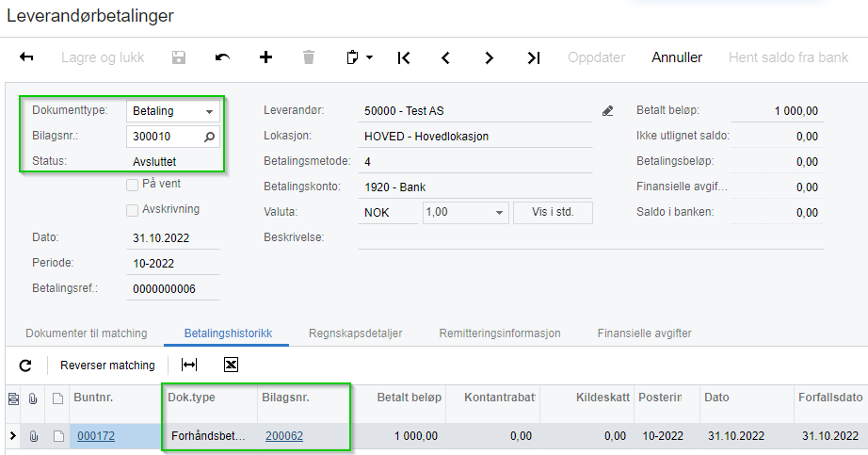
Task: Click the attachment paperclip column header
Action: [x=33, y=398]
